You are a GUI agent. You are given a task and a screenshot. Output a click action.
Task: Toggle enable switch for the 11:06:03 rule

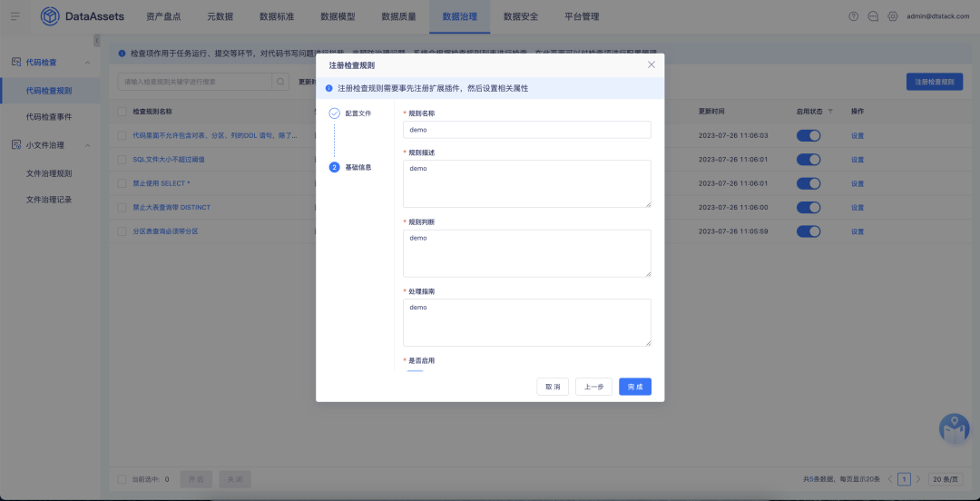tap(808, 135)
